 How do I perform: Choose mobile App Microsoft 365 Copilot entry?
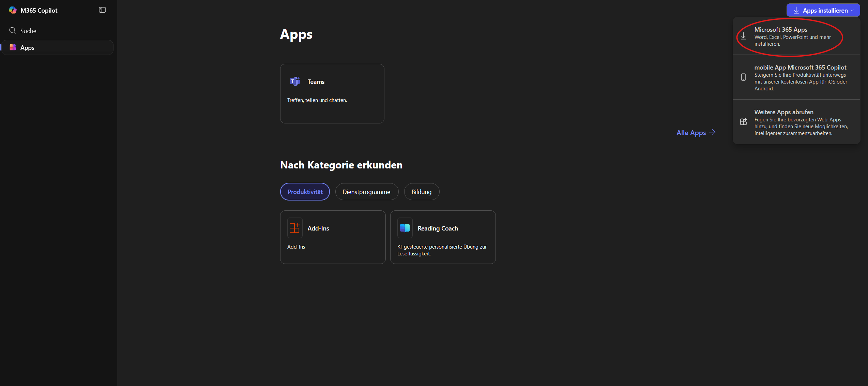tap(800, 77)
